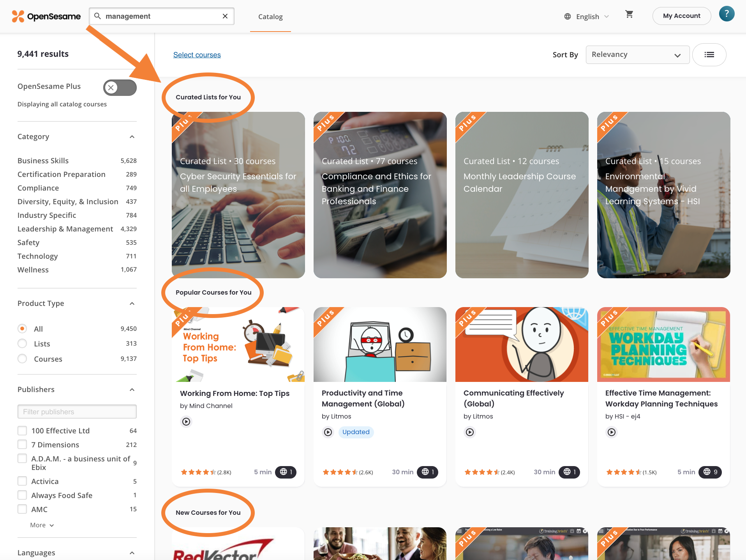
Task: Open Working From Home: Top Tips title
Action: [x=235, y=393]
